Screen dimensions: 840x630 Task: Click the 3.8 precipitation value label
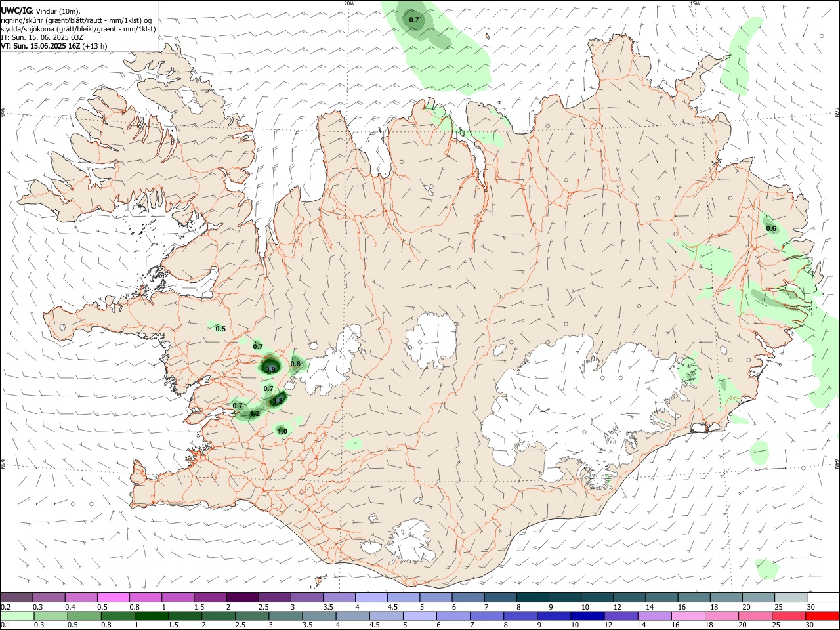(278, 401)
